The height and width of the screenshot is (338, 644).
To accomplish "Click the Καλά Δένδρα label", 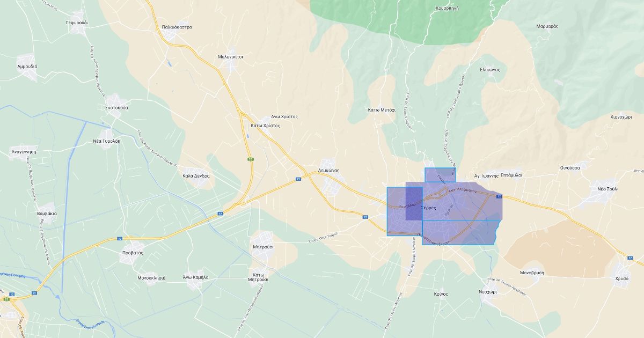I will click(x=196, y=175).
